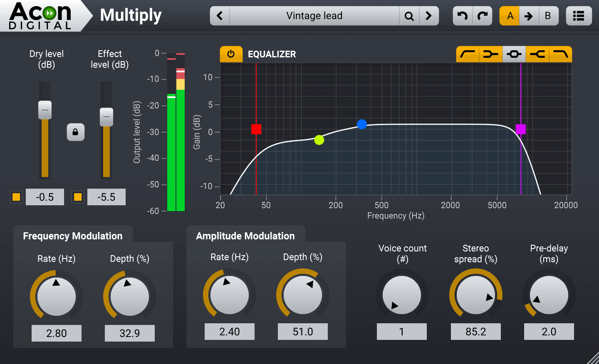The image size is (599, 364).
Task: Toggle the Equalizer power button
Action: [x=231, y=54]
